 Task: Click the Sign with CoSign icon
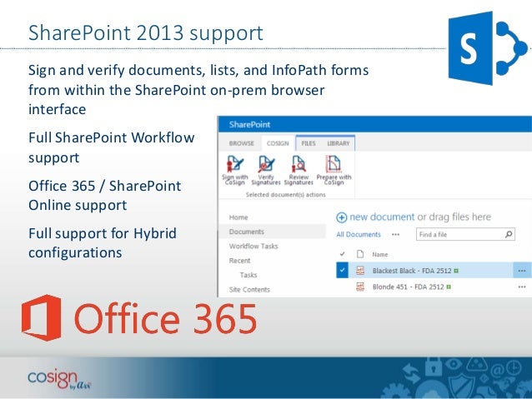pos(235,164)
